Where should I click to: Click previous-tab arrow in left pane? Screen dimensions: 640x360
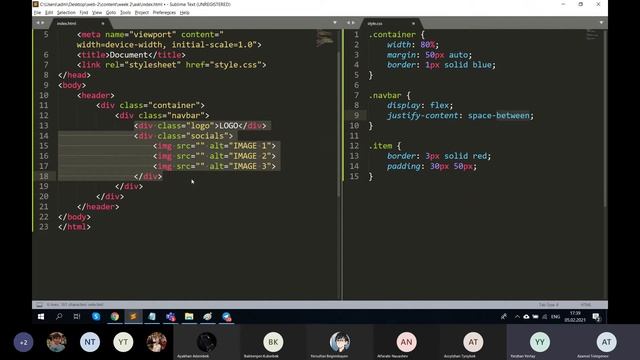coord(38,23)
